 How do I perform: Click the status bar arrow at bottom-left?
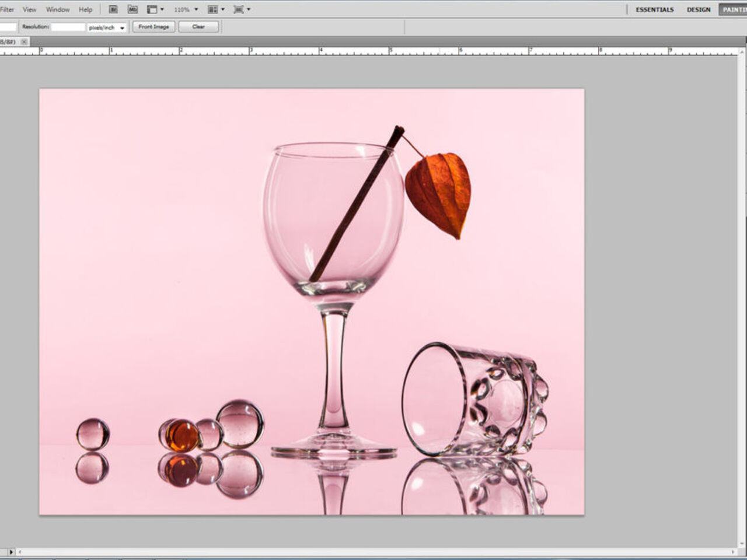tap(11, 552)
